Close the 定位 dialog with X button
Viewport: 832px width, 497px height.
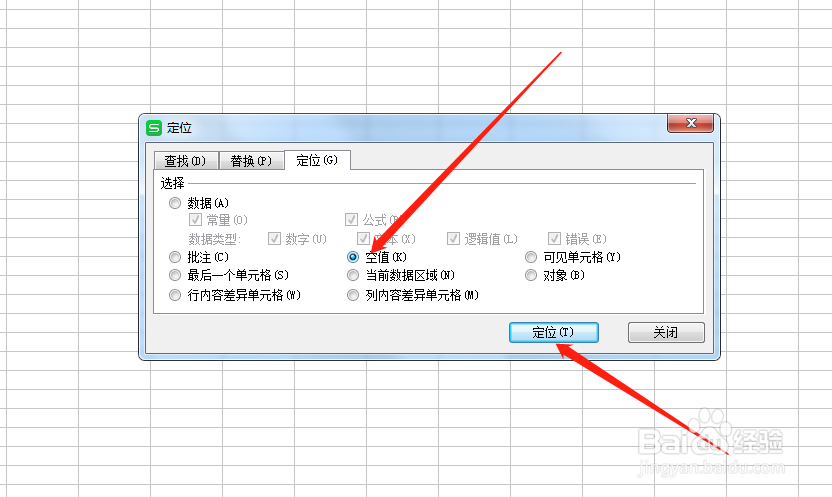[x=690, y=123]
